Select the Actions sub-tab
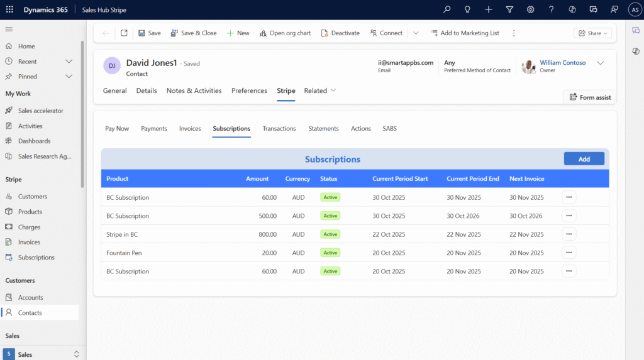 [361, 129]
